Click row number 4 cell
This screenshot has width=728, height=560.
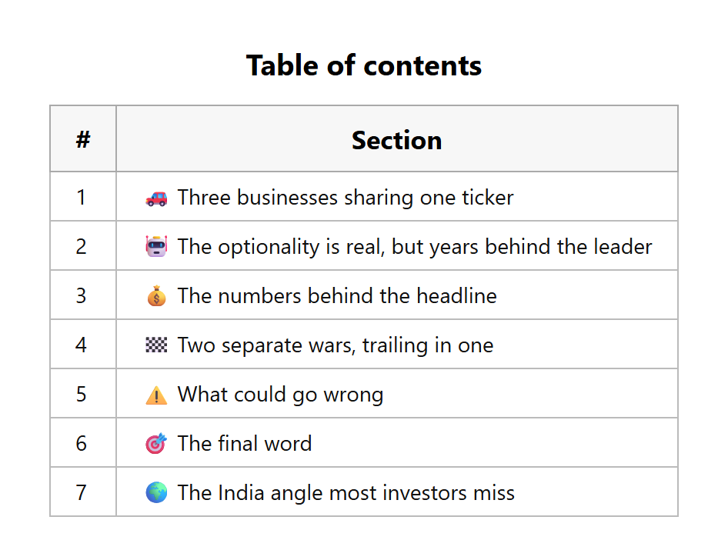(83, 345)
